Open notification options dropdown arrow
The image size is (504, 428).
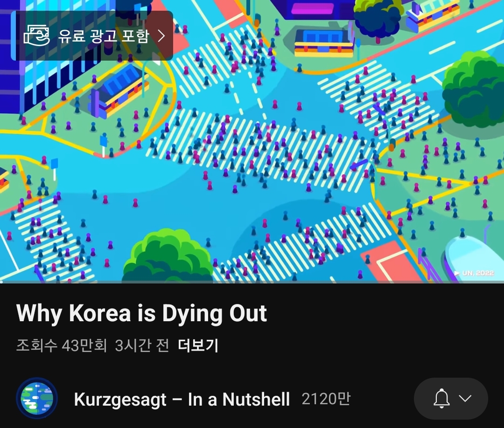click(465, 399)
